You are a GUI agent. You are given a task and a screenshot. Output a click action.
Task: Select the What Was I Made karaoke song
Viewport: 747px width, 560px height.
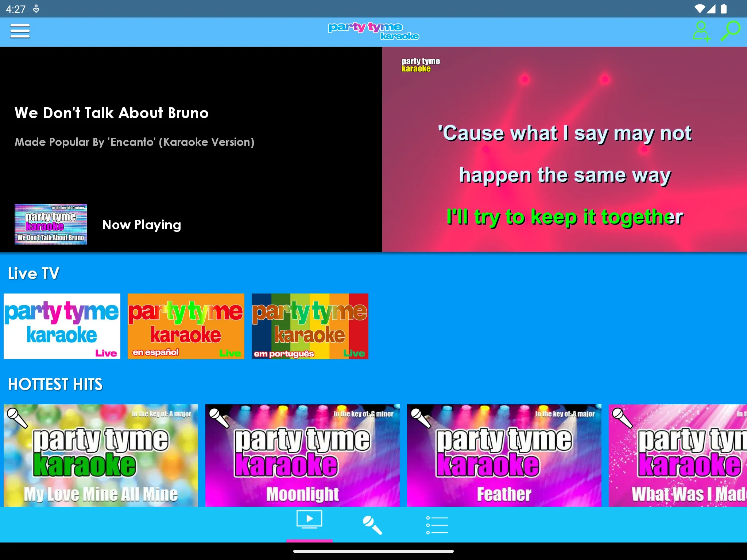[x=678, y=455]
